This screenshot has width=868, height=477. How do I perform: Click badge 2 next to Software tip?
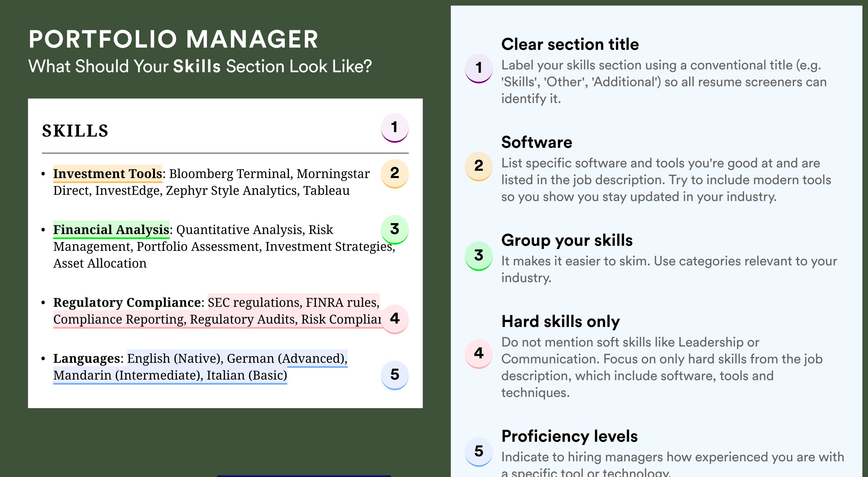479,166
